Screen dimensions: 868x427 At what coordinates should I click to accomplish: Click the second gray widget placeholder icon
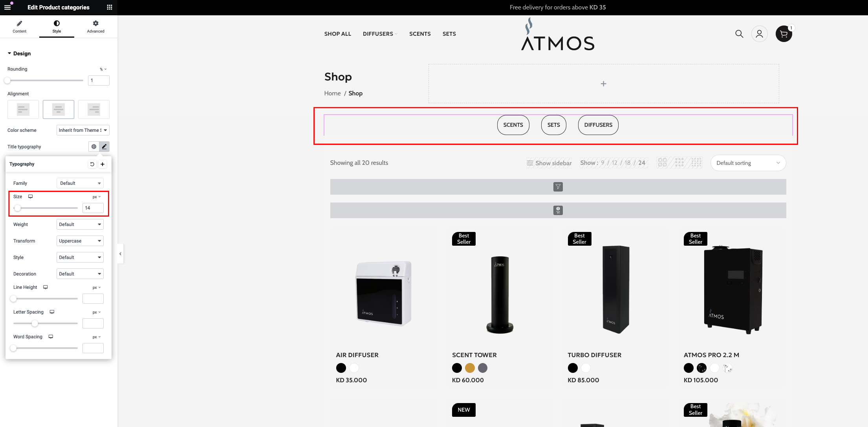(558, 210)
